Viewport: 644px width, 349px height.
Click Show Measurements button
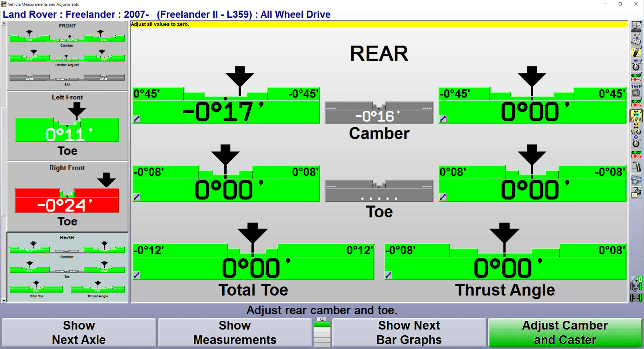point(235,332)
